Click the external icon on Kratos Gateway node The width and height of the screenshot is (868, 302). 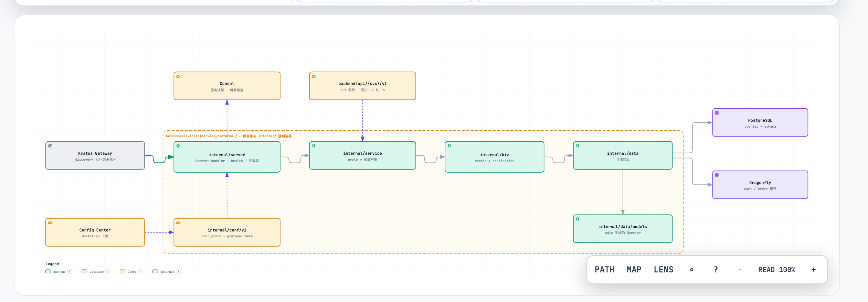(50, 146)
